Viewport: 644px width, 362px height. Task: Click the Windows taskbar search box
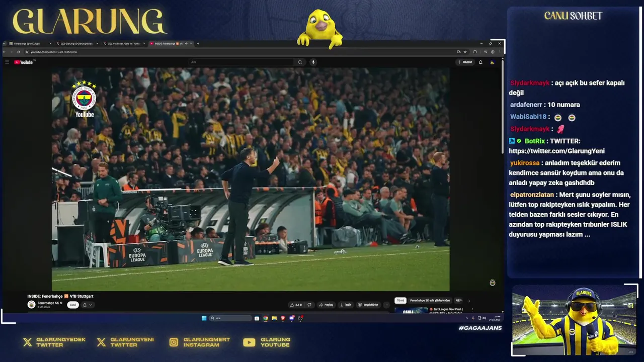click(231, 318)
